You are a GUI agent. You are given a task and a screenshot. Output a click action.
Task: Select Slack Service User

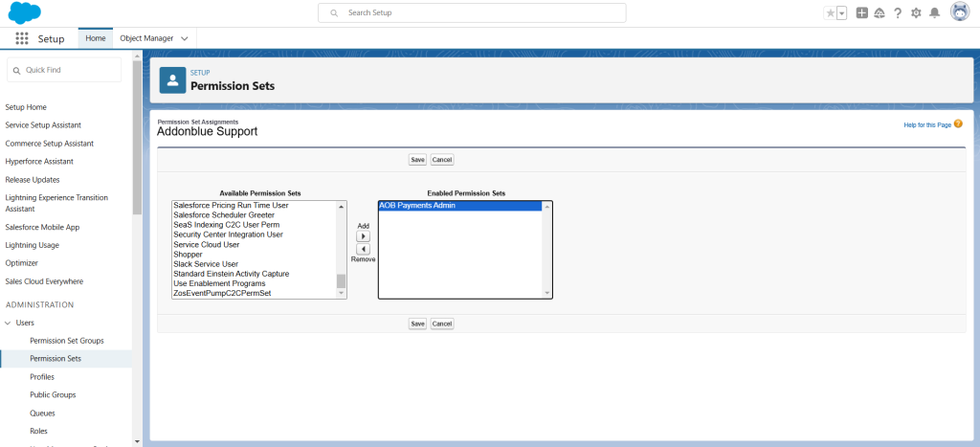(x=255, y=264)
